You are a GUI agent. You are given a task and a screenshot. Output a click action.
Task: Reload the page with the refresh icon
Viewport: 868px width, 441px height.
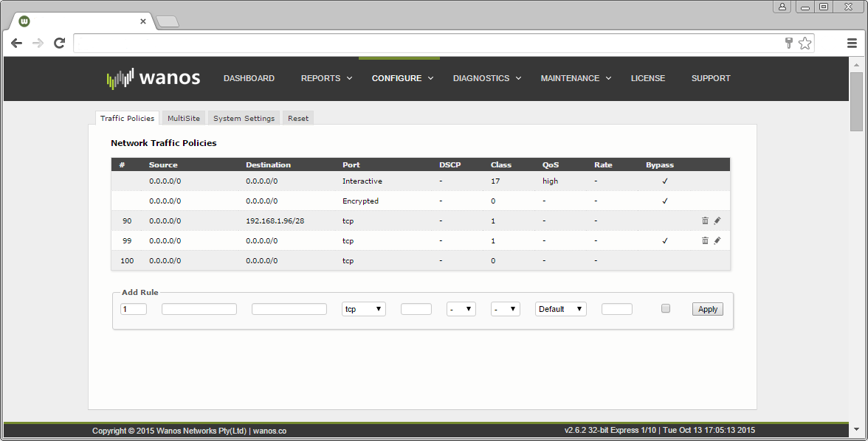tap(59, 44)
